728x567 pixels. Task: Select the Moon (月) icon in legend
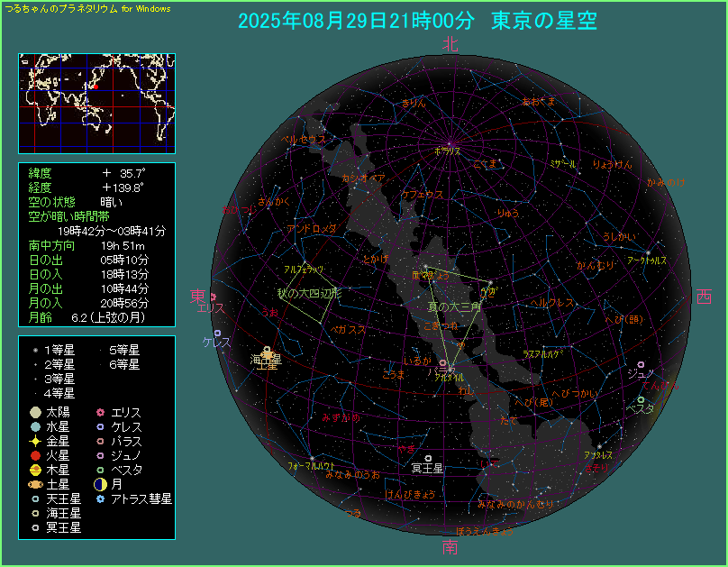pyautogui.click(x=101, y=485)
